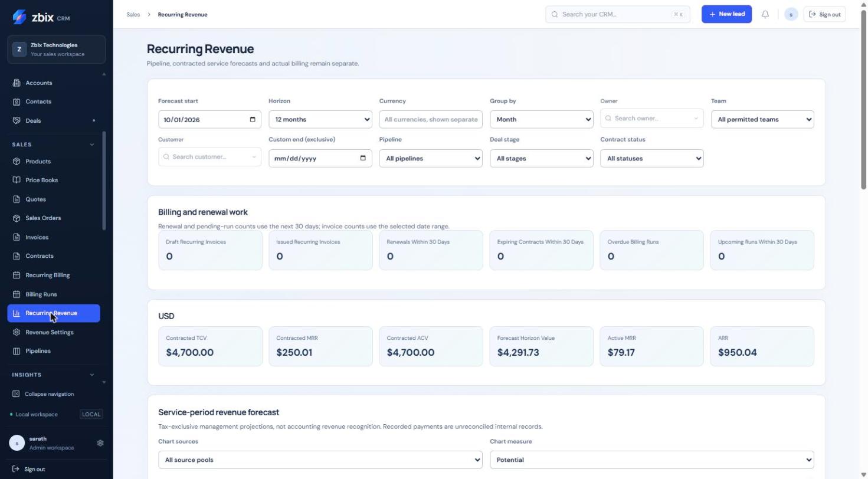This screenshot has height=479, width=868.
Task: Click the Forecast Horizon Value $4,291.73
Action: click(518, 353)
